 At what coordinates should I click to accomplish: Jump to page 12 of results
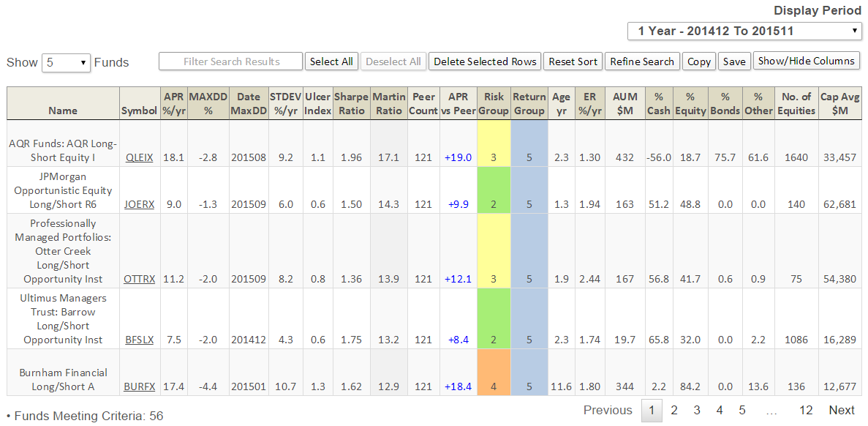point(806,410)
